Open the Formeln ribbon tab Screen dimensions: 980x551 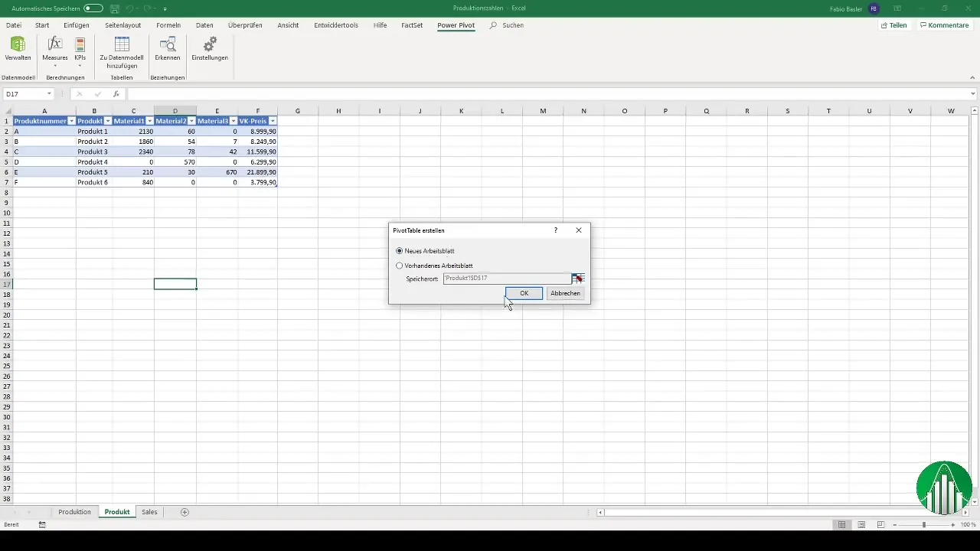pyautogui.click(x=168, y=25)
